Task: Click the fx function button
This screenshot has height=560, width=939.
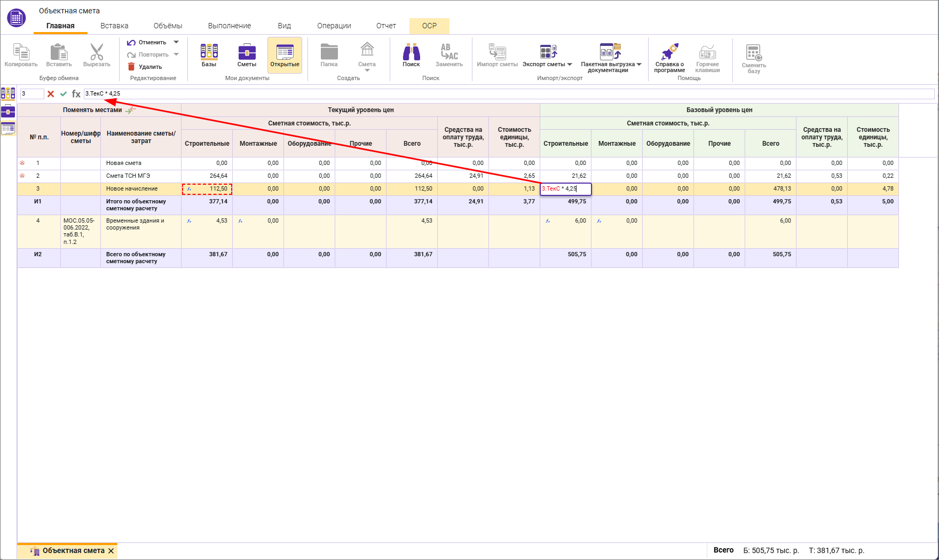Action: (76, 94)
